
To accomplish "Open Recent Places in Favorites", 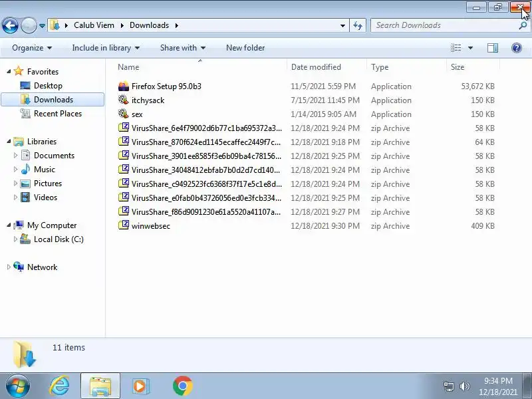I will (x=58, y=113).
